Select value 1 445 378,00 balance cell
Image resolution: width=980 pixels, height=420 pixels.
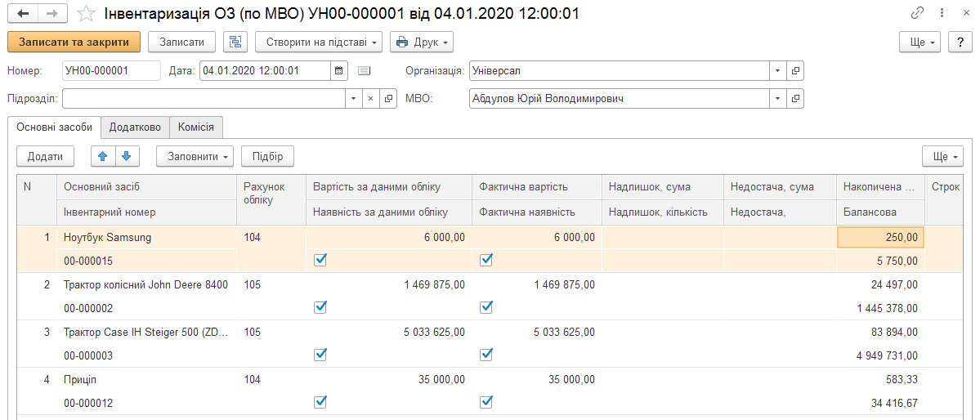click(880, 308)
